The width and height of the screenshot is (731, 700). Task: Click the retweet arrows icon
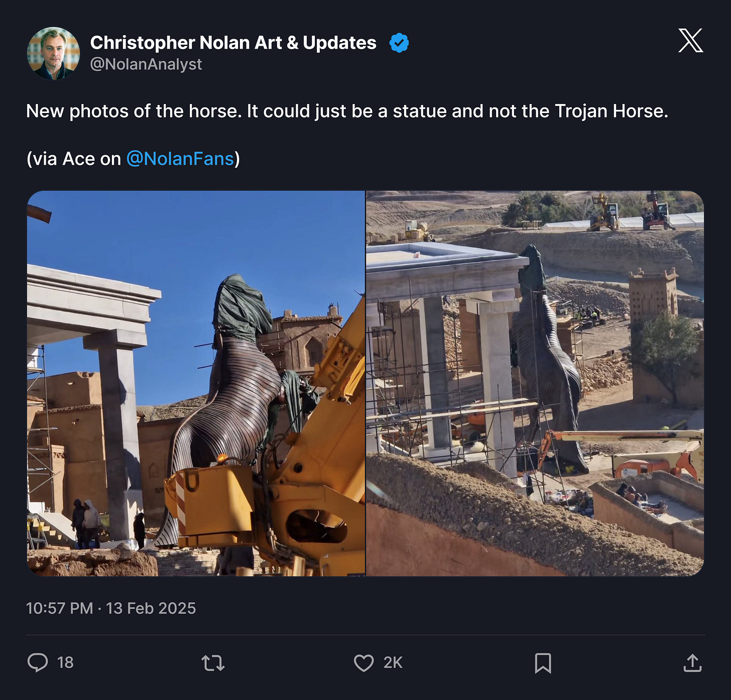(x=213, y=663)
